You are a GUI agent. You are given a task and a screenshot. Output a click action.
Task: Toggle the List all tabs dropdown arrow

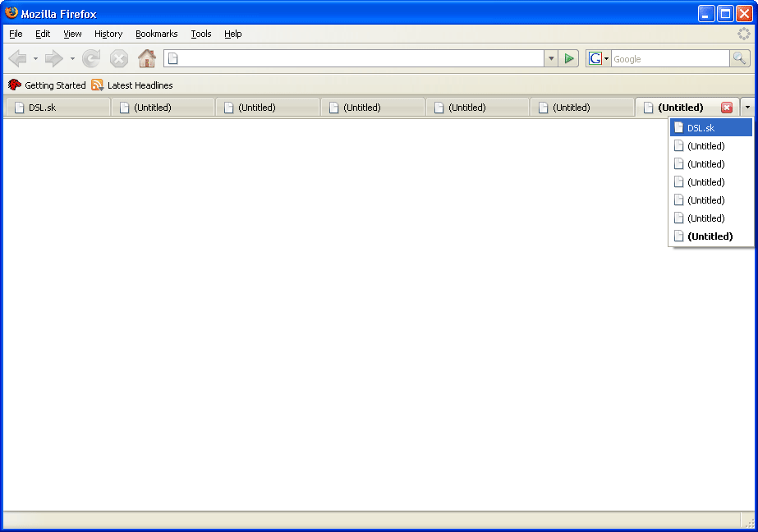(747, 108)
